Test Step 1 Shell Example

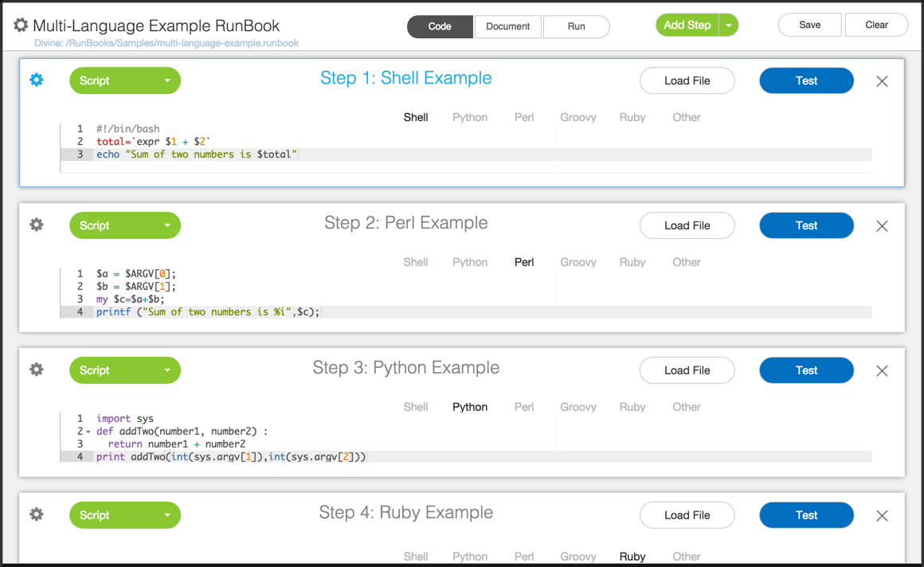[806, 80]
